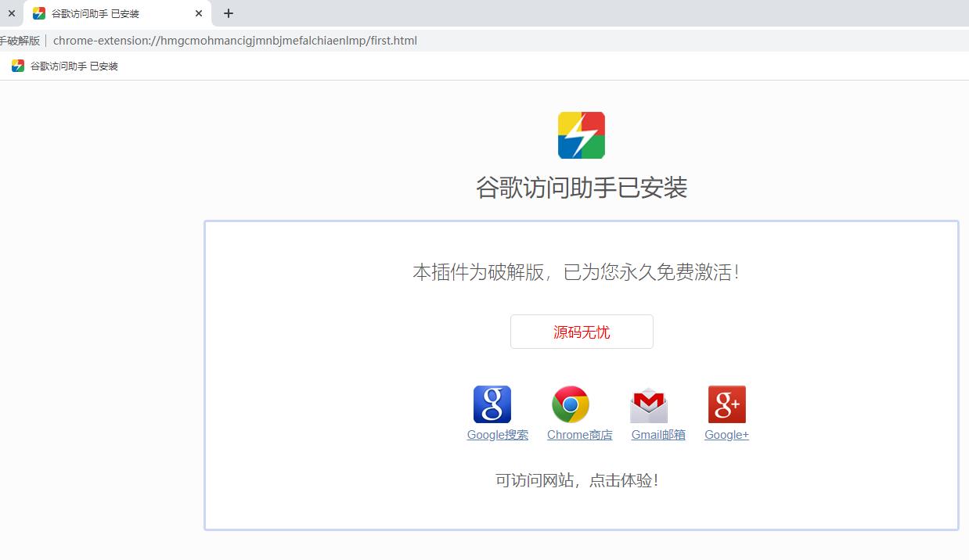Screen dimensions: 969x560
Task: Click the favicon on the active tab
Action: (39, 13)
